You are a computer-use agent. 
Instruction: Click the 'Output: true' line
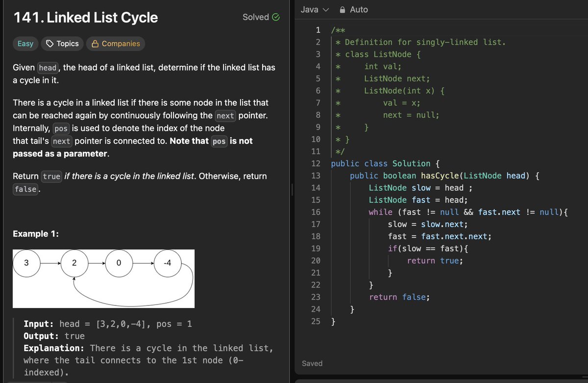click(x=54, y=336)
